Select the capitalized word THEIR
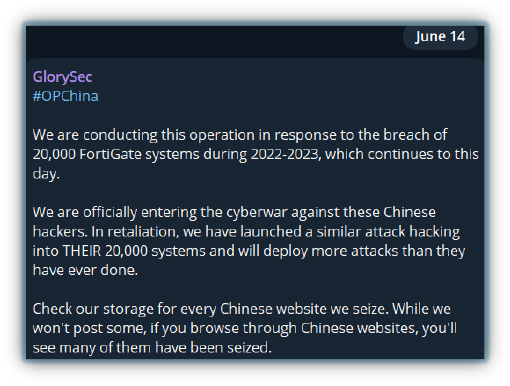This screenshot has width=510, height=386. (82, 251)
